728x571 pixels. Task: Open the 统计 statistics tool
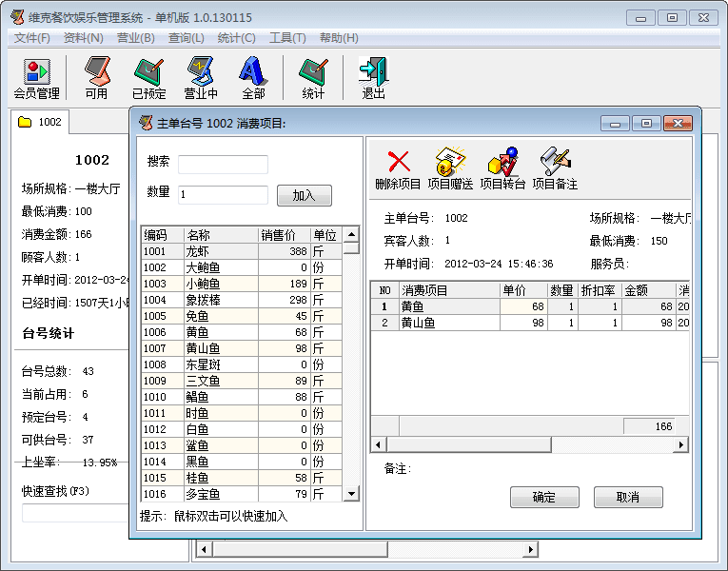point(313,78)
